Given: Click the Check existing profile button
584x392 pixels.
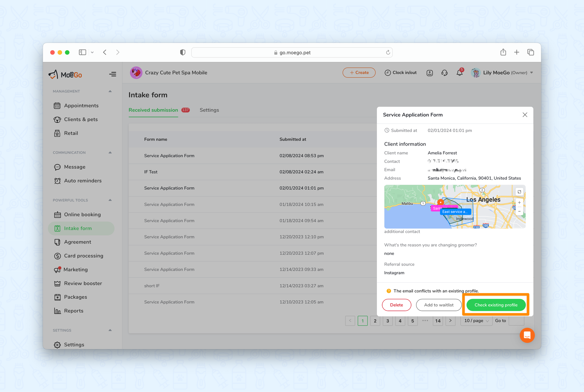Looking at the screenshot, I should tap(496, 305).
